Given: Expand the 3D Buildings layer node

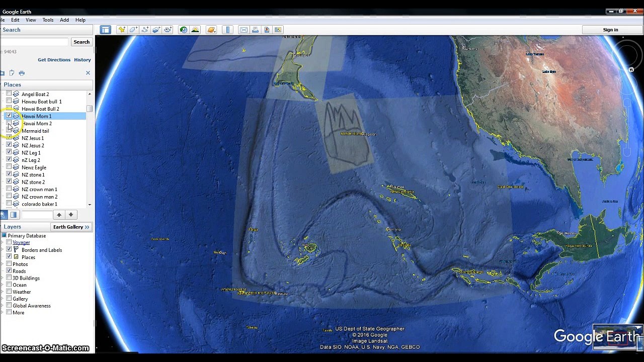Looking at the screenshot, I should coord(2,278).
